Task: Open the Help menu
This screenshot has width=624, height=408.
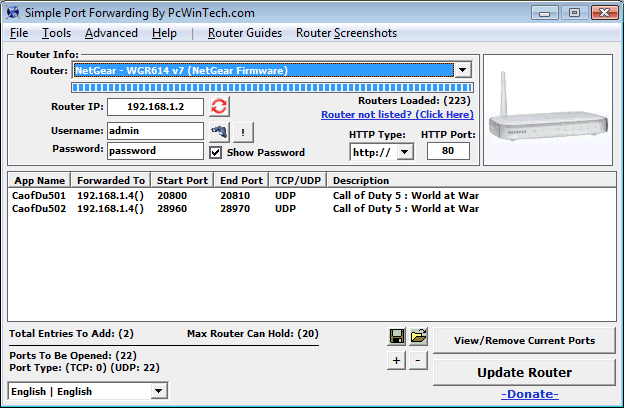Action: [164, 33]
